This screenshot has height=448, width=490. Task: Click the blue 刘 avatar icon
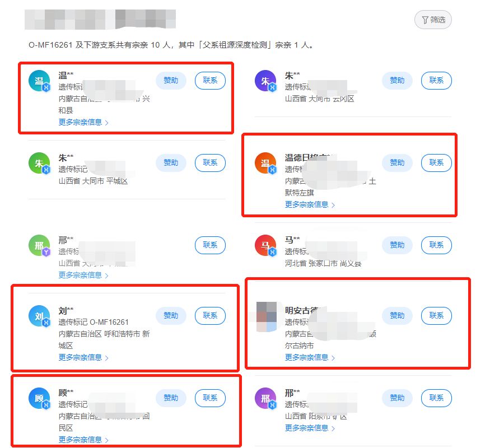(39, 316)
